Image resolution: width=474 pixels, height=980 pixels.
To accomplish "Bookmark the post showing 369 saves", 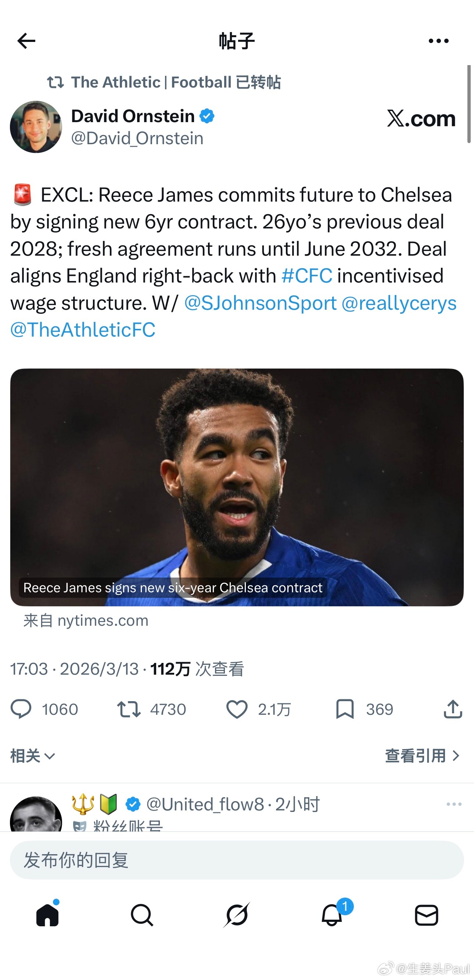I will coord(345,710).
